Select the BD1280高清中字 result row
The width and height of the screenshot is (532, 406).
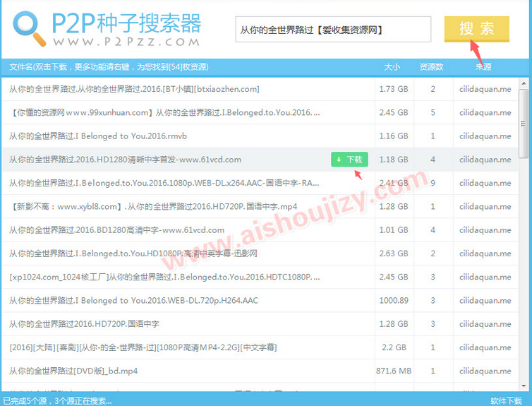tap(260, 229)
